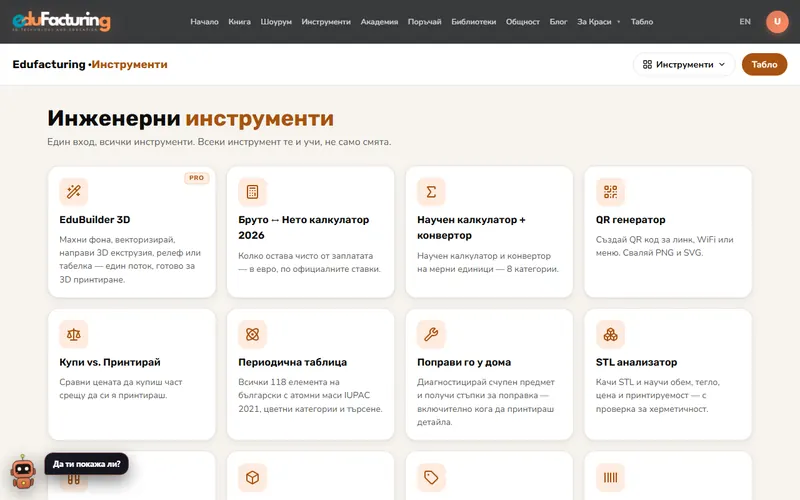Click the Edufacturing breadcrumb text

tap(49, 64)
